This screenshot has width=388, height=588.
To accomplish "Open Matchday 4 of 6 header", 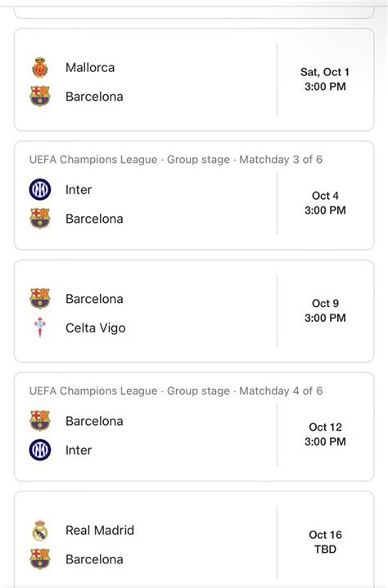I will point(176,391).
